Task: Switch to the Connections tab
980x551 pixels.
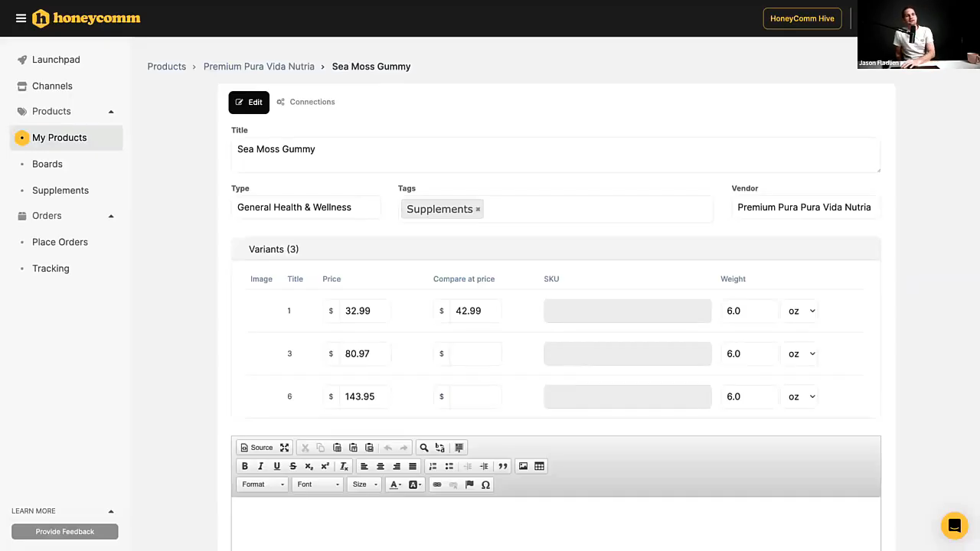Action: (x=306, y=102)
